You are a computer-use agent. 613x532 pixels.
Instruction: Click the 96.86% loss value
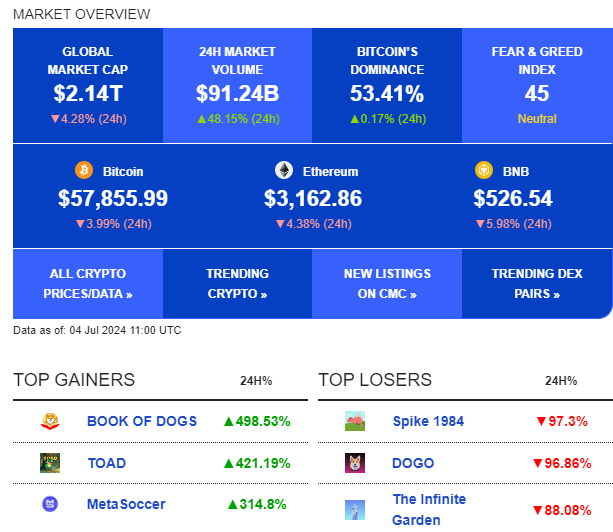click(x=562, y=463)
